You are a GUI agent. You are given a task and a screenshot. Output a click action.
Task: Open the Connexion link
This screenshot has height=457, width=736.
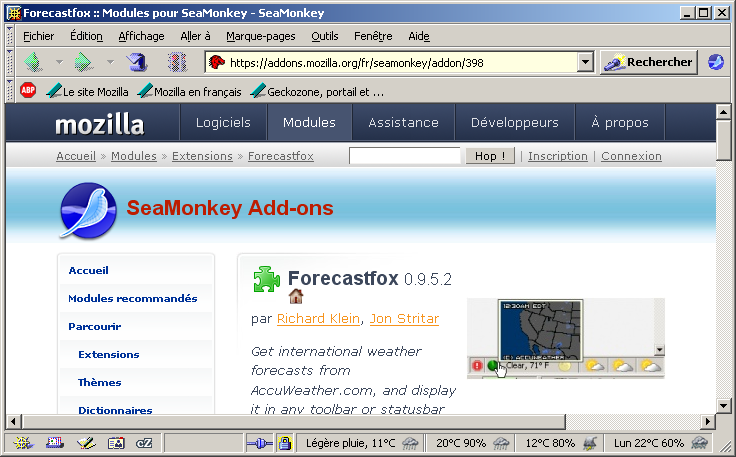click(x=631, y=156)
